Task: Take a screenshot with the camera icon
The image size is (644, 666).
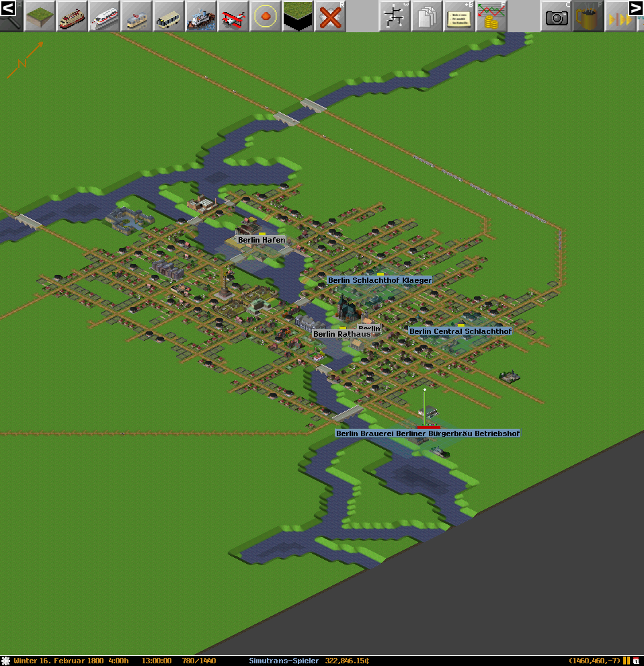Action: tap(556, 16)
